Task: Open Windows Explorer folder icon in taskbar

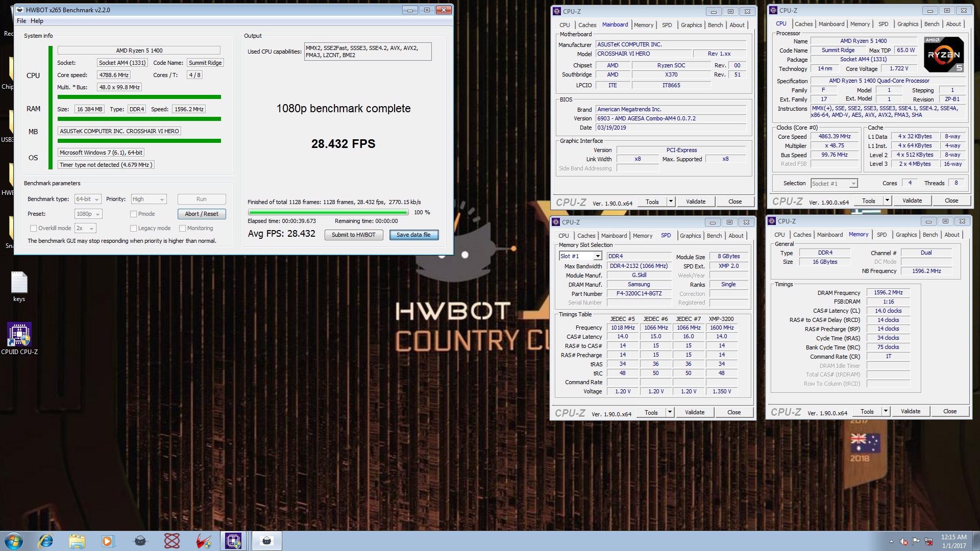Action: [77, 541]
